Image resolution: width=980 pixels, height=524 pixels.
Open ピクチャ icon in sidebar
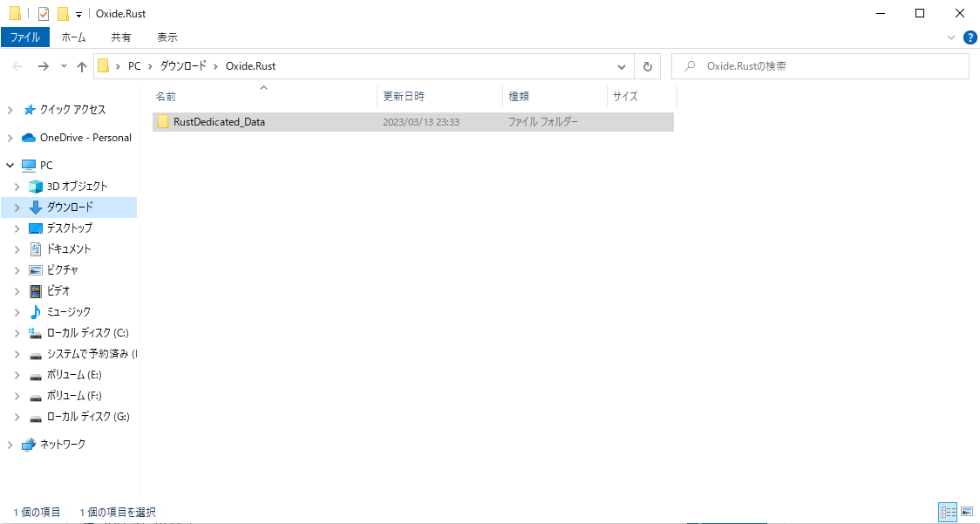[36, 270]
